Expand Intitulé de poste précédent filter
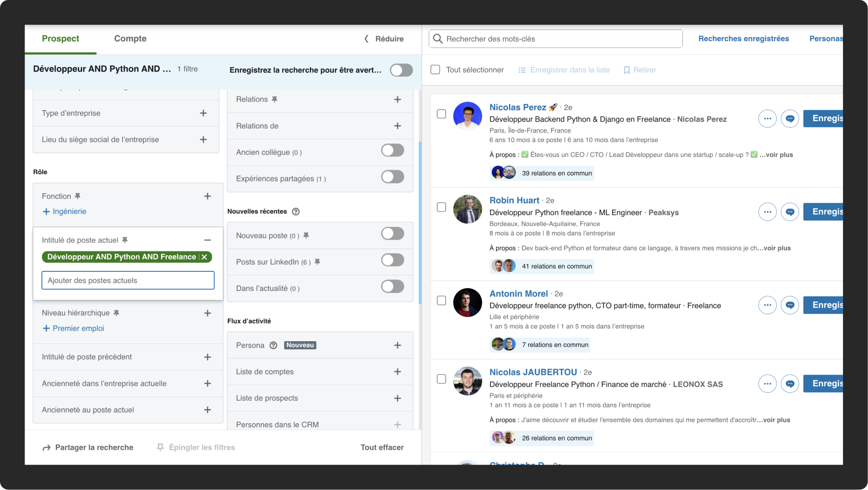Viewport: 868px width, 490px height. pos(207,357)
